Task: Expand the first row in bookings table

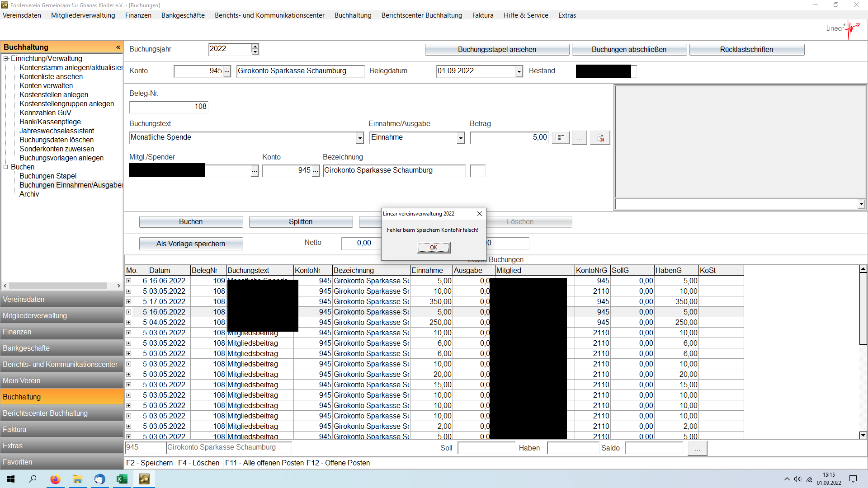Action: [129, 281]
